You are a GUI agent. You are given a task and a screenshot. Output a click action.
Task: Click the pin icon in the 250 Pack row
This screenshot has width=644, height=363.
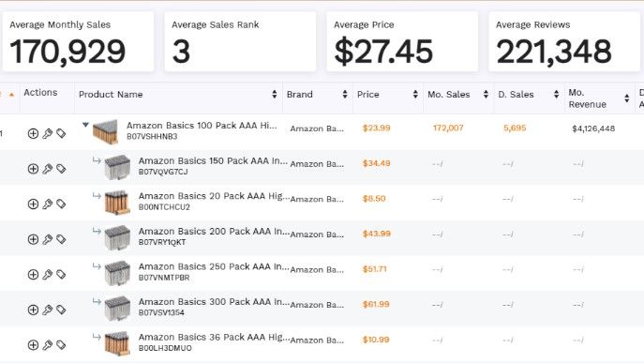[x=47, y=275]
